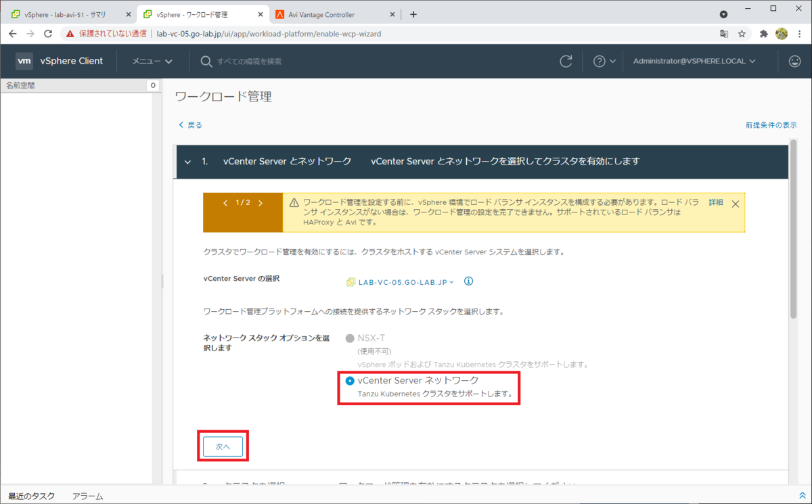Collapse step 1 with its chevron
This screenshot has height=504, width=812.
tap(187, 162)
